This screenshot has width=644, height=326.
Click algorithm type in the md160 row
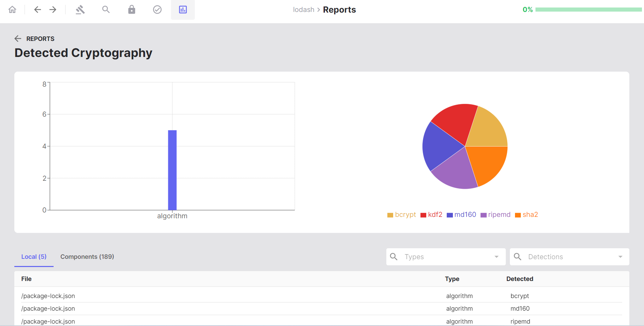(x=459, y=309)
